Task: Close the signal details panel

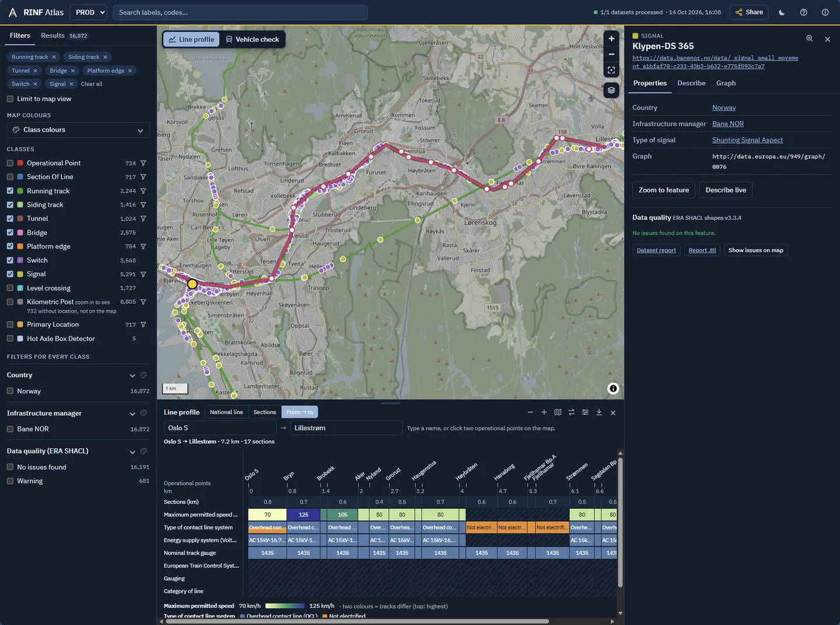Action: (827, 39)
